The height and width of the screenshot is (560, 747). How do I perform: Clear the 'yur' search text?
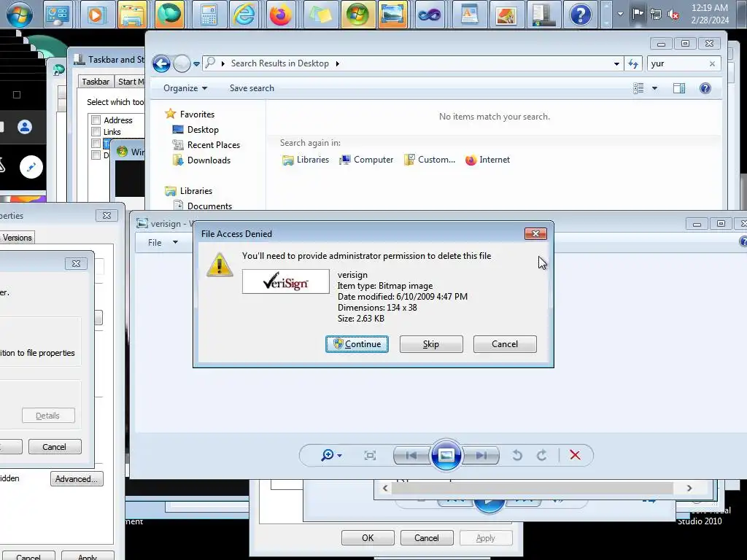tap(712, 64)
